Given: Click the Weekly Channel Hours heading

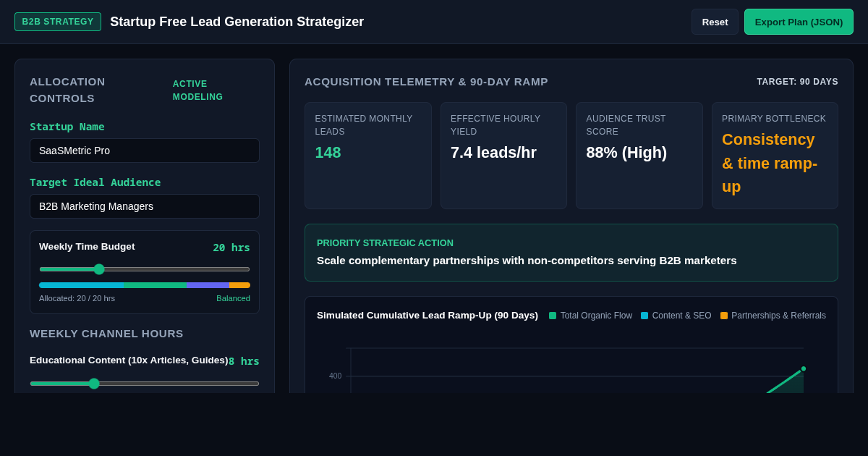Looking at the screenshot, I should click(x=106, y=334).
